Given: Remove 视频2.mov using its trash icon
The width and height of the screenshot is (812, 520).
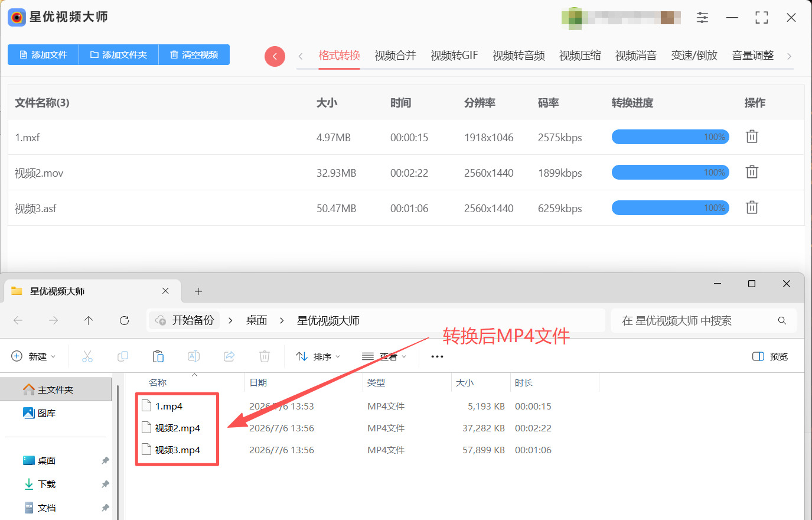Looking at the screenshot, I should point(752,172).
